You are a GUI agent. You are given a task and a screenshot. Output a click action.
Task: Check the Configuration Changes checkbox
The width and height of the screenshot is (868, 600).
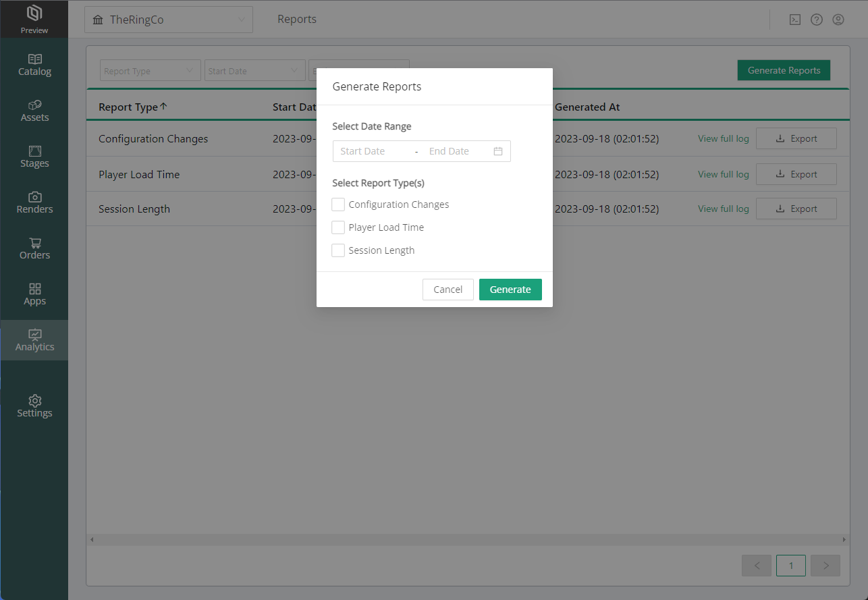click(338, 204)
